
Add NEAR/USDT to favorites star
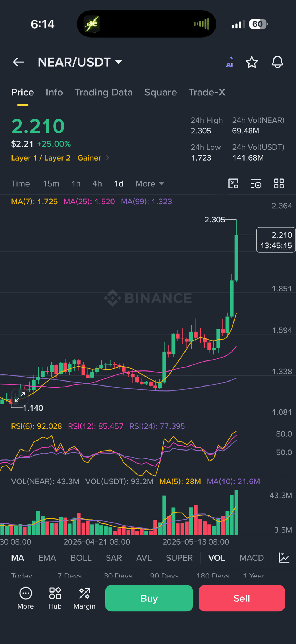tap(252, 62)
